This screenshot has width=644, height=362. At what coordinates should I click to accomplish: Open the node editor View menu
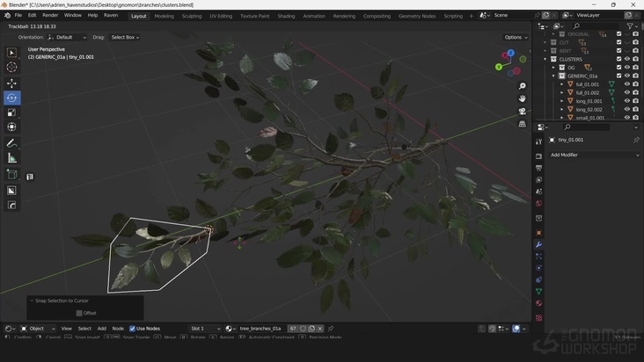tap(66, 329)
